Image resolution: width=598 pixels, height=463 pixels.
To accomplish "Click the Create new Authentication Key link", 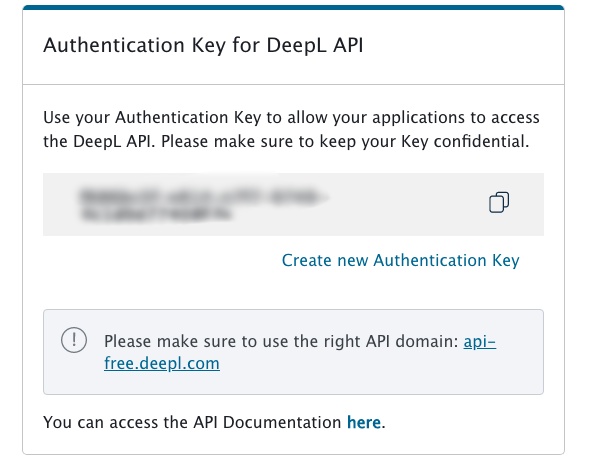I will click(x=400, y=260).
